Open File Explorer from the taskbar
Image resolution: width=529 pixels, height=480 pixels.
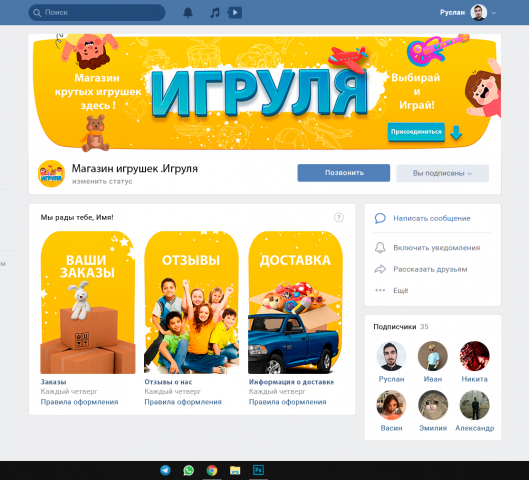pos(235,470)
